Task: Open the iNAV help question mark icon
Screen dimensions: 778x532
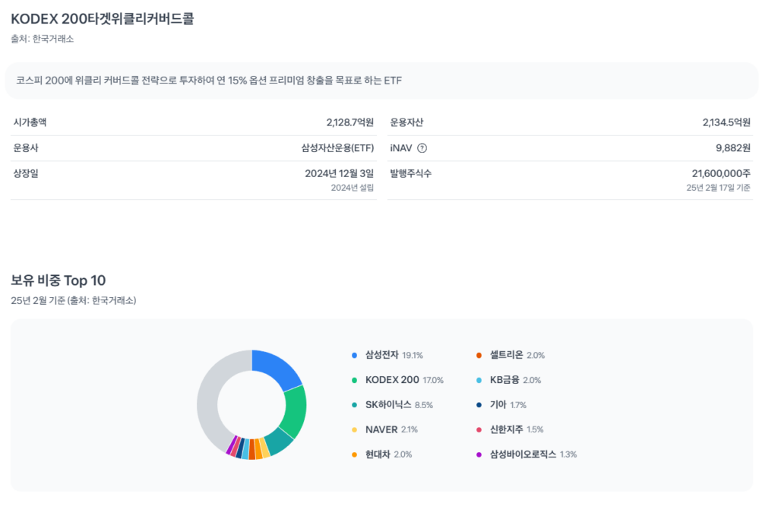Action: (422, 148)
